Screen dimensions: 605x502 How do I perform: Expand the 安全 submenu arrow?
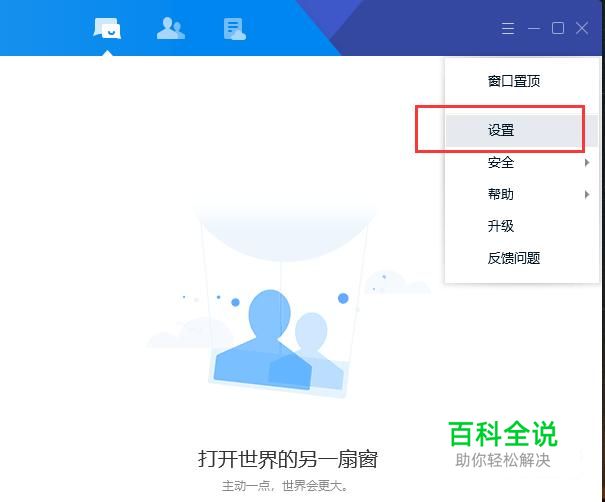[x=587, y=162]
